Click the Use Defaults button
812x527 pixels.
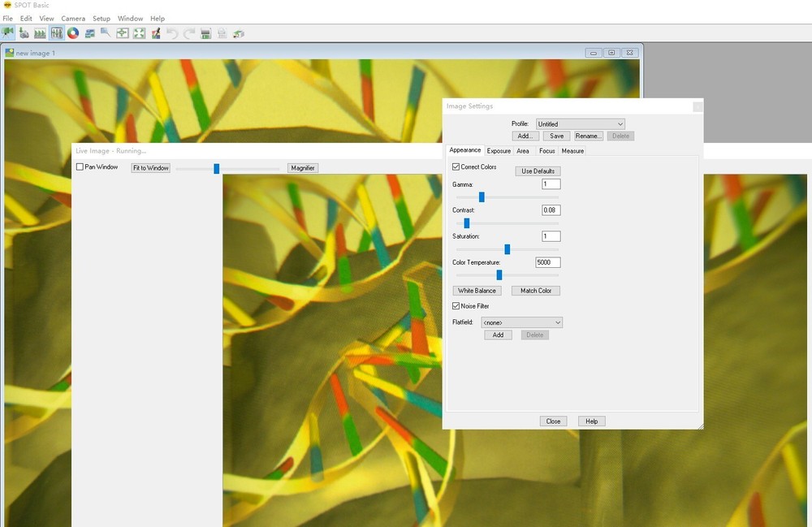pyautogui.click(x=538, y=171)
